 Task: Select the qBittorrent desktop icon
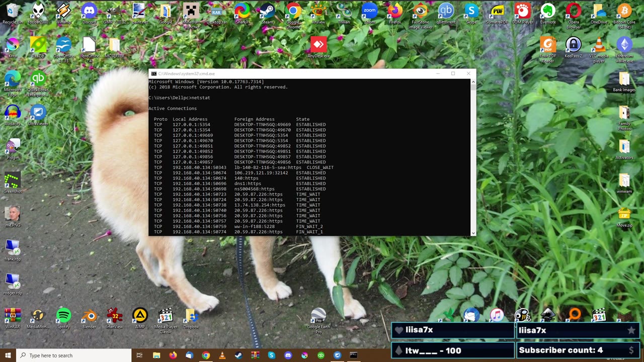click(x=446, y=14)
